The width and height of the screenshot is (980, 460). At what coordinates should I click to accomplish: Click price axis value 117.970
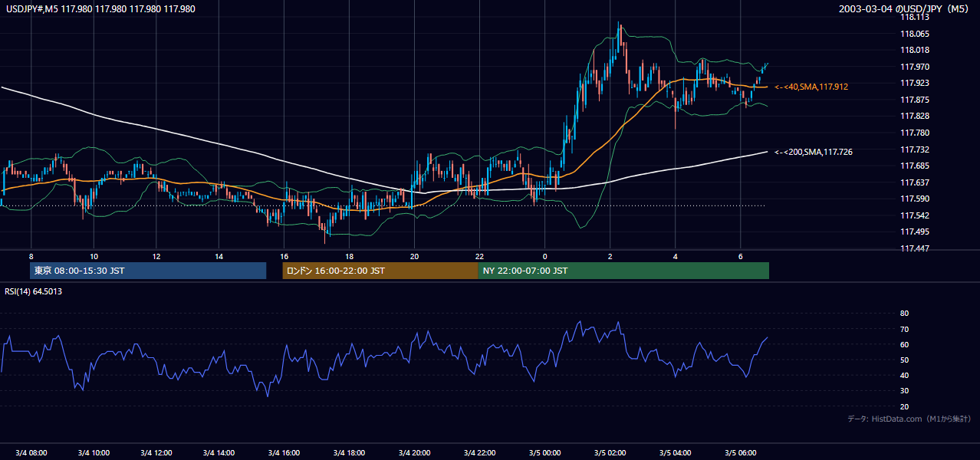click(914, 67)
